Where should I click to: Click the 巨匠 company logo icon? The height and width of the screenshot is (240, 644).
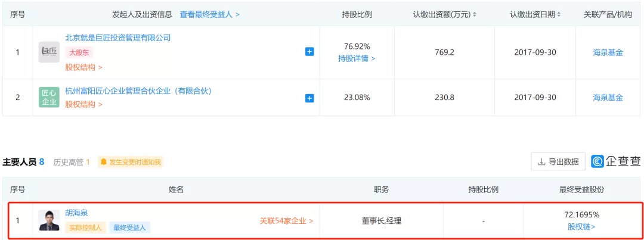pyautogui.click(x=49, y=52)
